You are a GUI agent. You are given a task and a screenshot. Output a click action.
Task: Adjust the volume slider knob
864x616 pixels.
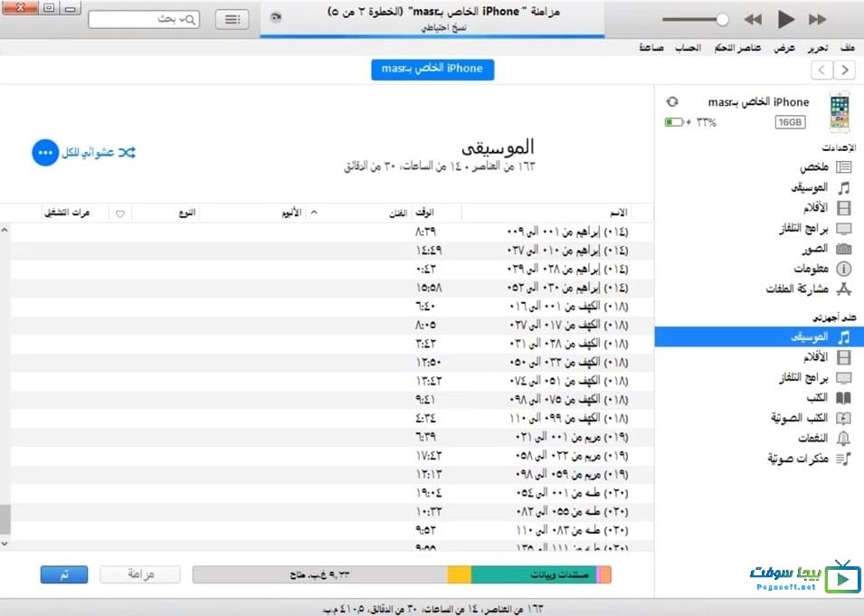[722, 20]
